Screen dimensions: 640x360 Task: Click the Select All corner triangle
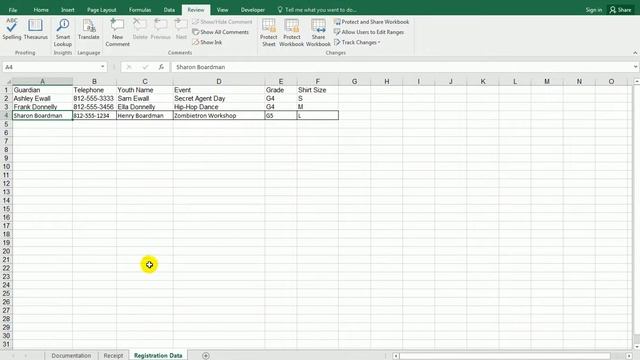click(8, 82)
